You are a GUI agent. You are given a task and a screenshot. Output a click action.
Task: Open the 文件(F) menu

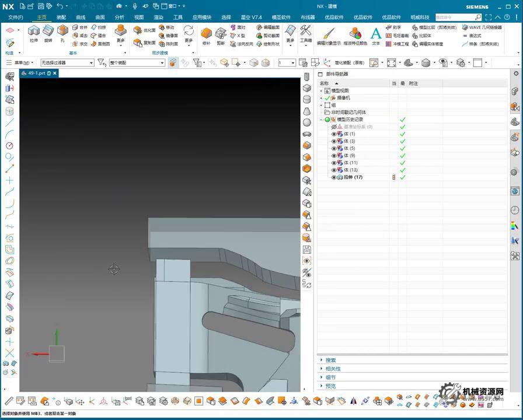coord(16,17)
